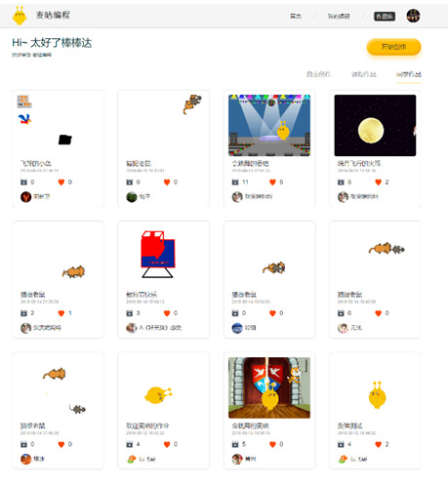Click the view count icon on flying bird card
Viewport: 448px width, 487px height.
pos(23,183)
